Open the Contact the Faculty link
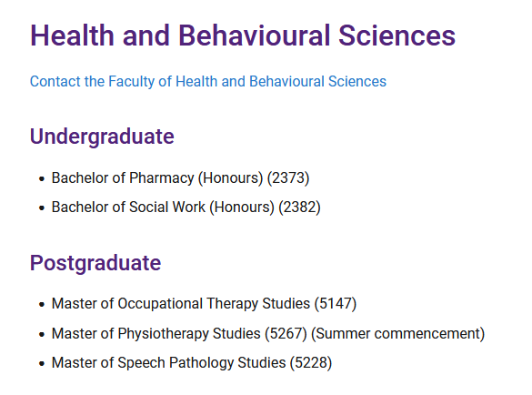 pos(208,82)
